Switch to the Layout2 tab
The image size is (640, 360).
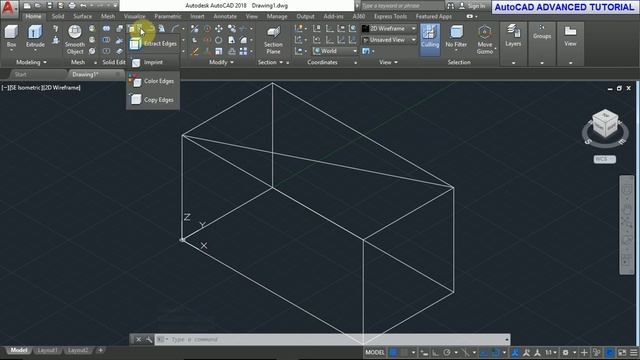(x=78, y=350)
